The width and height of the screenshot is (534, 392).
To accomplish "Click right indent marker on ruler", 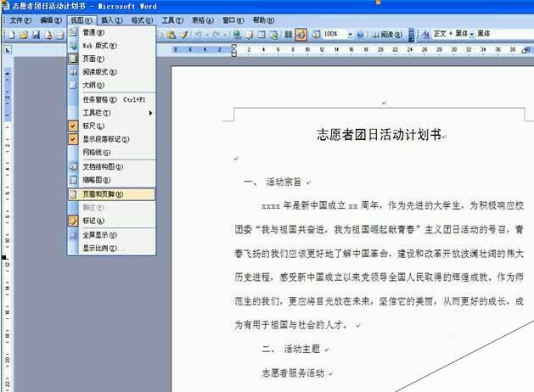I will click(526, 51).
